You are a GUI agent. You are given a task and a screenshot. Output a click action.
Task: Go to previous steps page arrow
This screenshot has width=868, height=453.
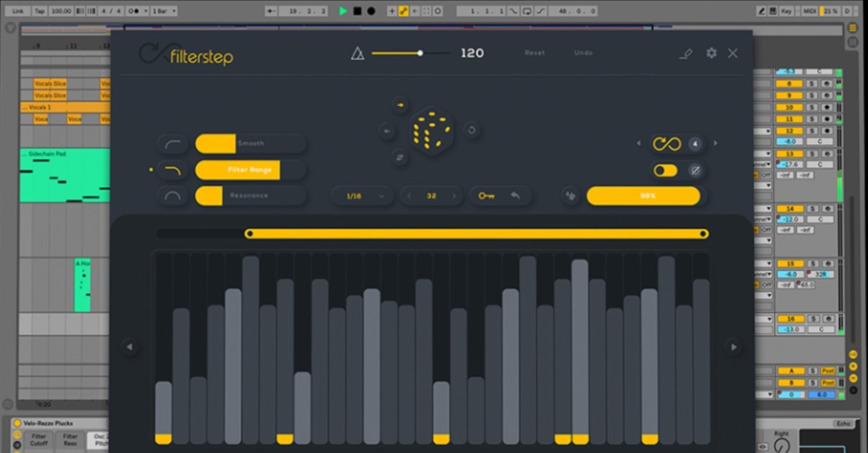[129, 347]
